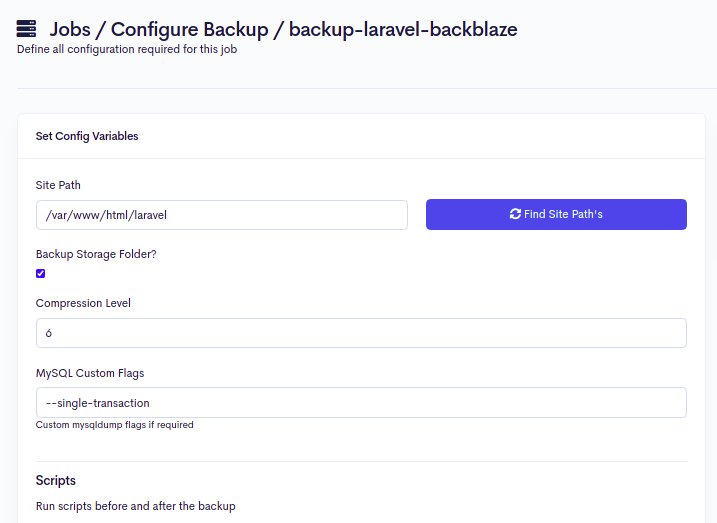The width and height of the screenshot is (717, 523).
Task: Focus the MySQL Custom Flags input
Action: 361,402
